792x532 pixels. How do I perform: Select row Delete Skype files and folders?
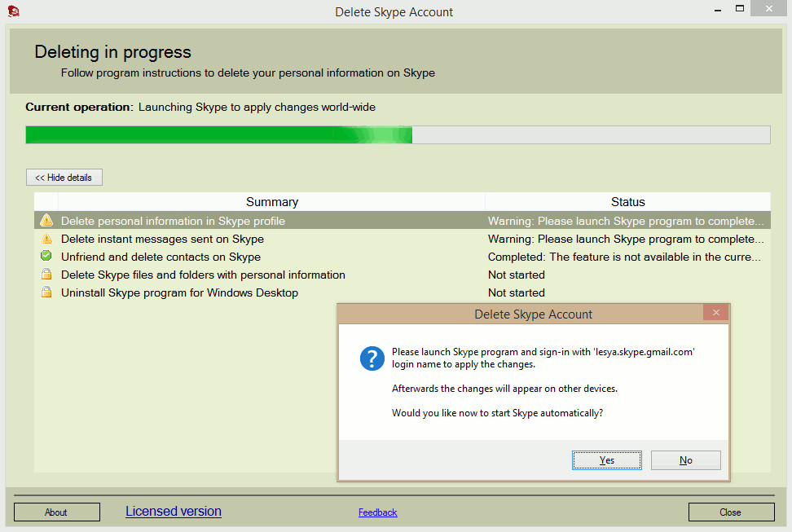pos(403,275)
